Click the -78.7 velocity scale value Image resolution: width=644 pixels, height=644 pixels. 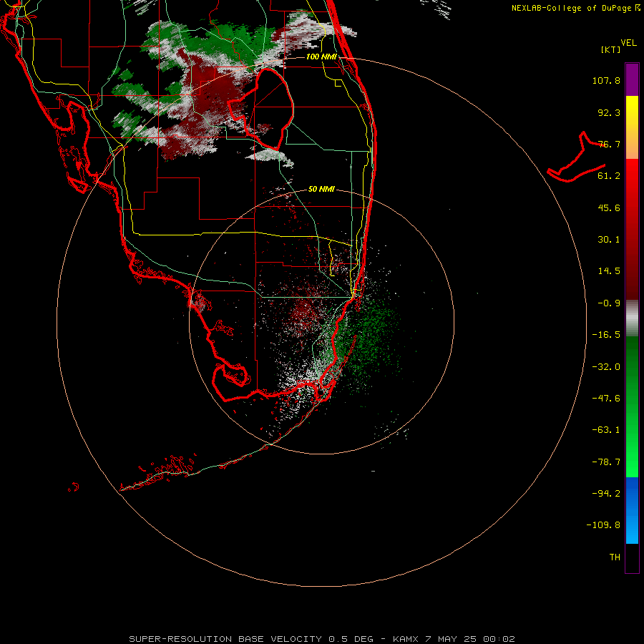pos(606,462)
